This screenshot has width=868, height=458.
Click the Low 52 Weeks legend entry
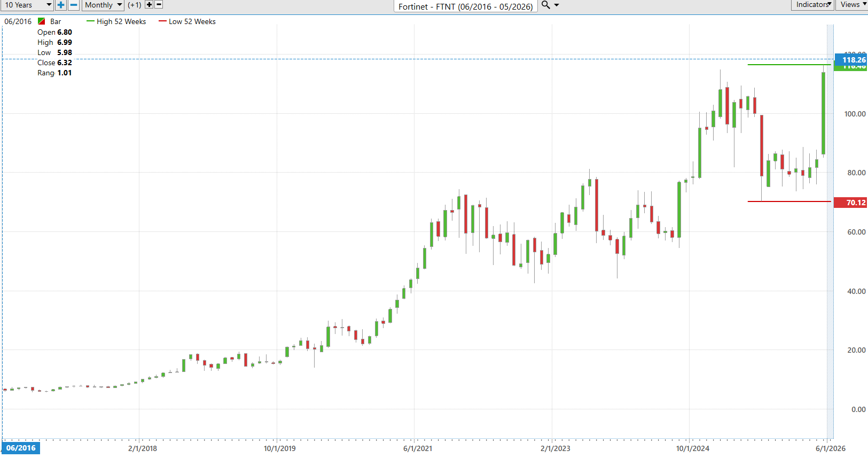pyautogui.click(x=187, y=21)
